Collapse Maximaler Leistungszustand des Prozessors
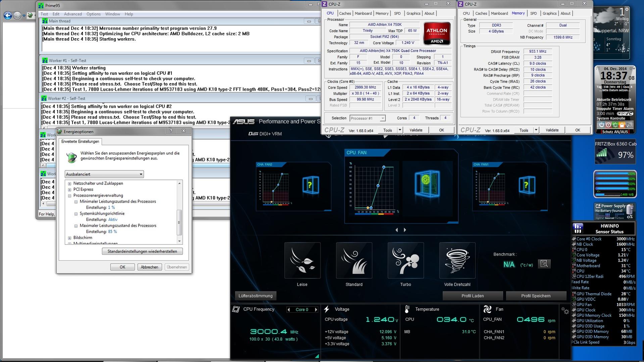 76,226
